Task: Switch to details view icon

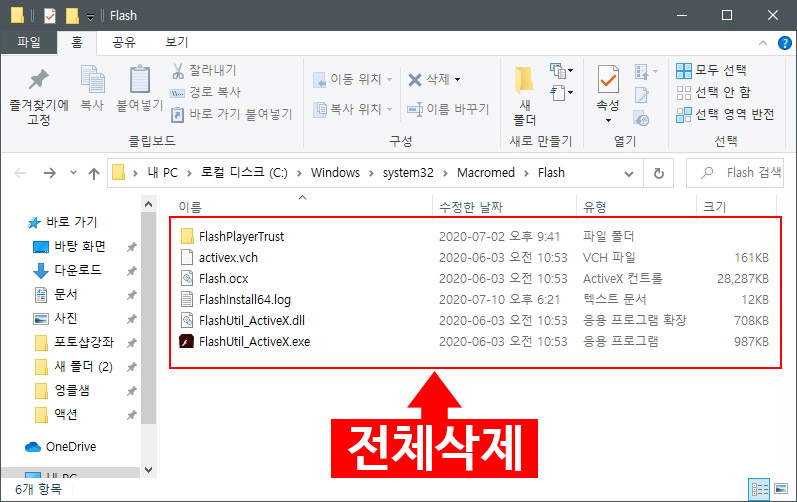Action: (759, 489)
